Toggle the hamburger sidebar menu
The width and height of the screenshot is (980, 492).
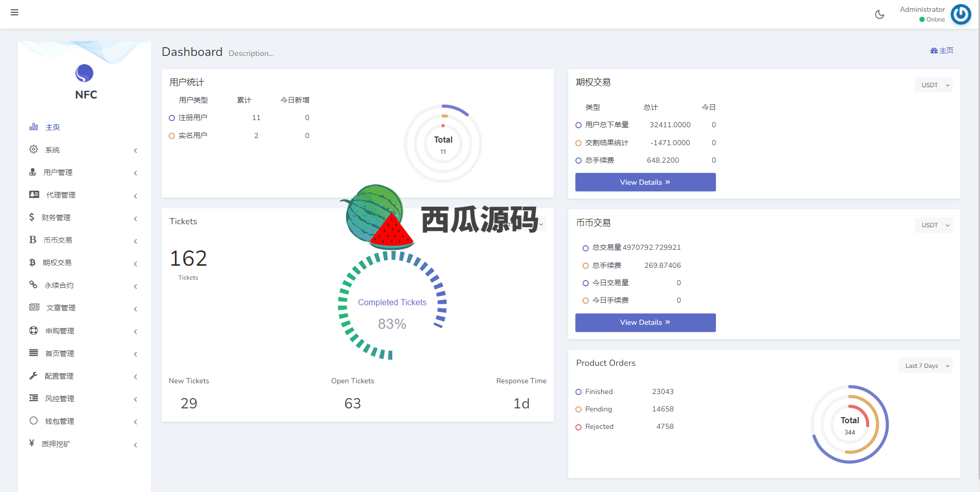[14, 12]
